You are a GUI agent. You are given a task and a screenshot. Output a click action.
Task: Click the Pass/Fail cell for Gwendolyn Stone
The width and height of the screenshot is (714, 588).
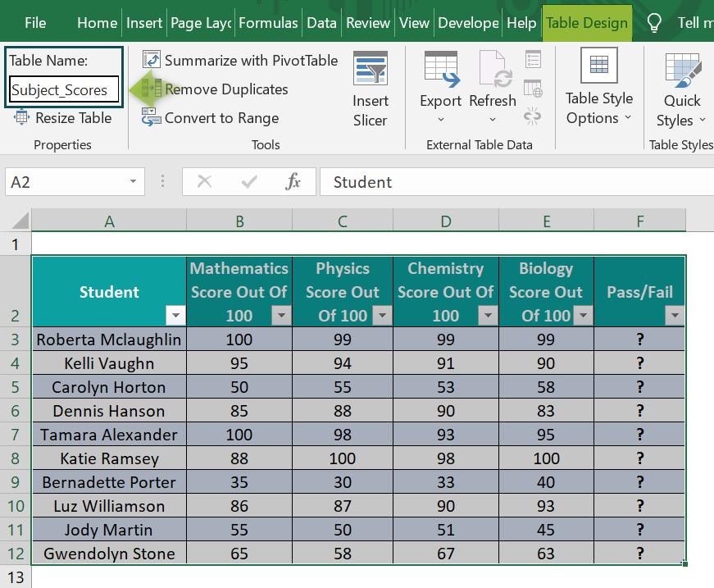pos(639,554)
